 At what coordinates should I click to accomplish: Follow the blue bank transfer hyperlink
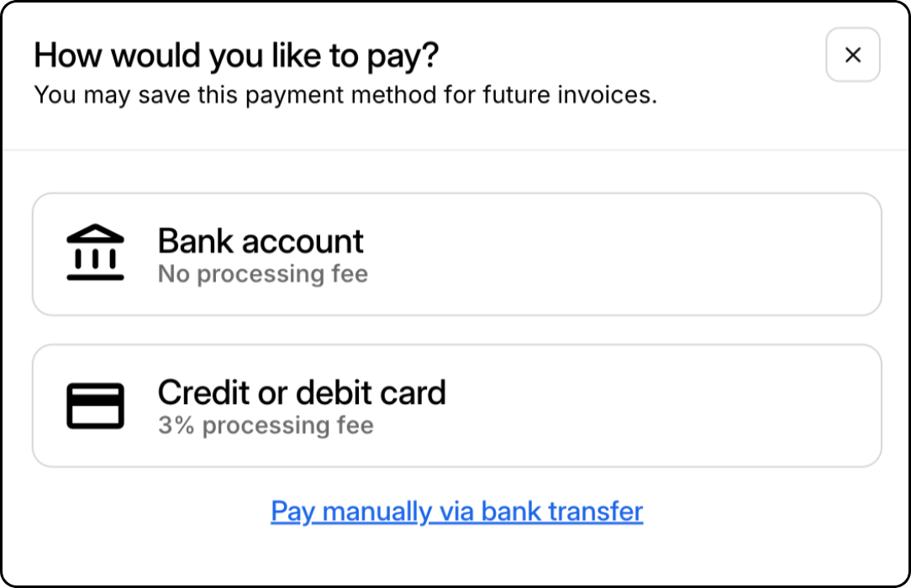point(456,512)
